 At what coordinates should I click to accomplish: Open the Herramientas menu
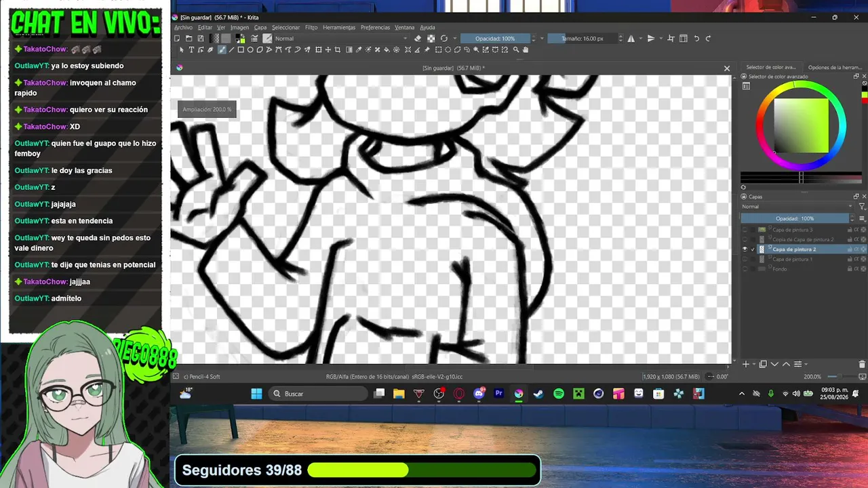[x=339, y=28]
